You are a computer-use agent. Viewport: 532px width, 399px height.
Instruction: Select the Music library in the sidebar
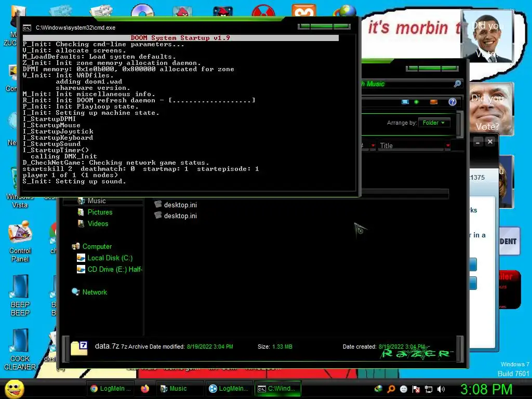[96, 201]
